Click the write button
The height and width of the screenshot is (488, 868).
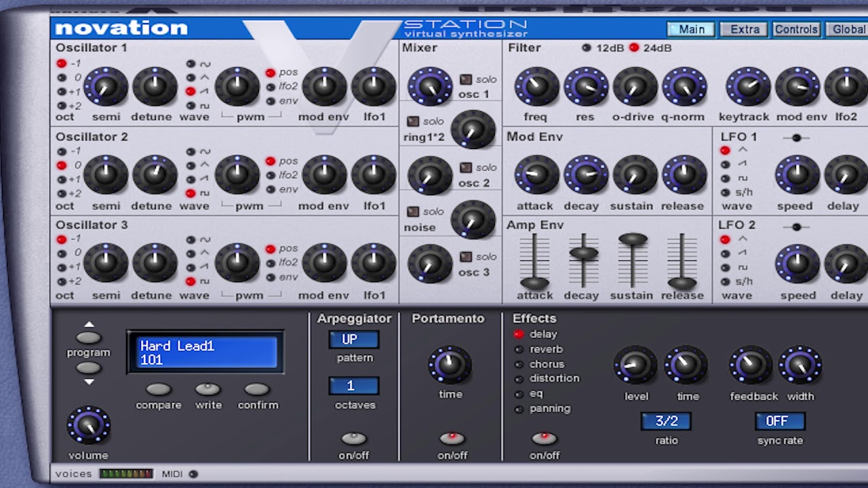pos(208,389)
